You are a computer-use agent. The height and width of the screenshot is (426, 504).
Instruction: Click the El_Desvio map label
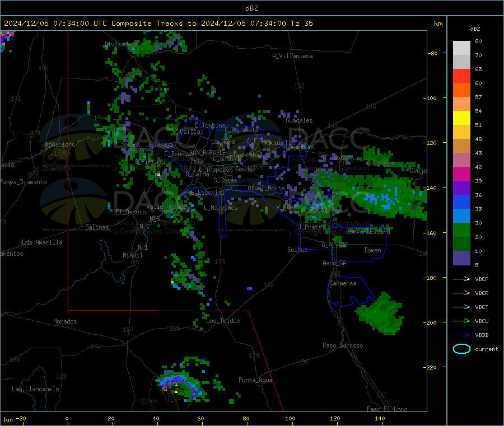[131, 212]
